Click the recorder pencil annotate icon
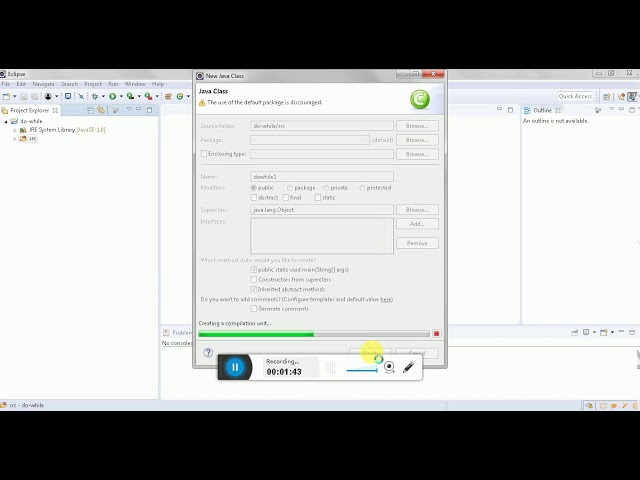The width and height of the screenshot is (640, 480). click(x=409, y=367)
